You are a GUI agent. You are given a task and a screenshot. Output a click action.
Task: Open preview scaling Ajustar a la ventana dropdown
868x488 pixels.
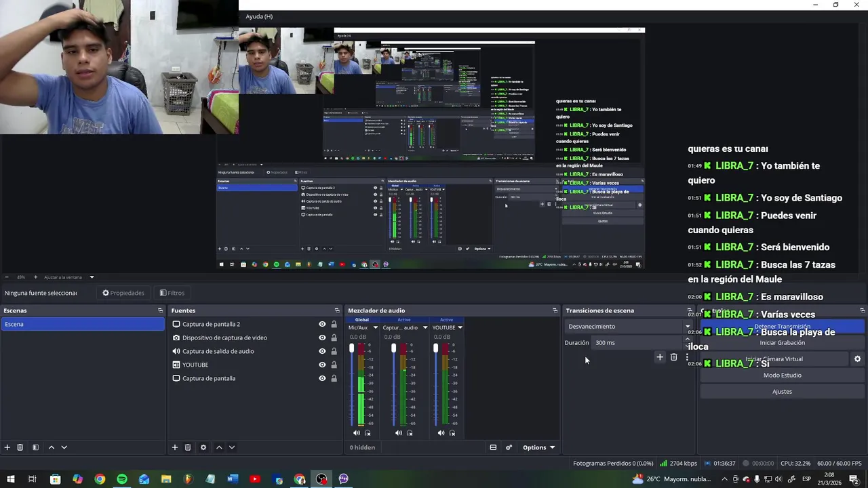tap(69, 277)
